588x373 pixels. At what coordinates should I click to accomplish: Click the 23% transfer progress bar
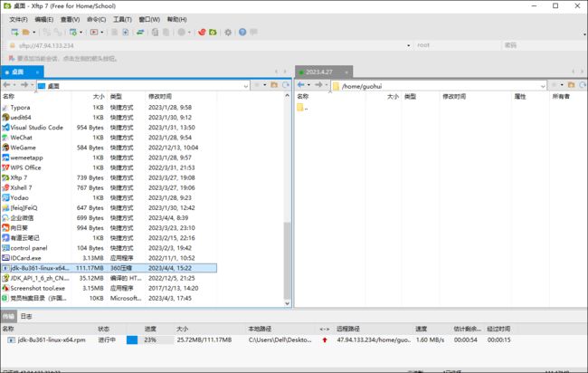click(150, 340)
